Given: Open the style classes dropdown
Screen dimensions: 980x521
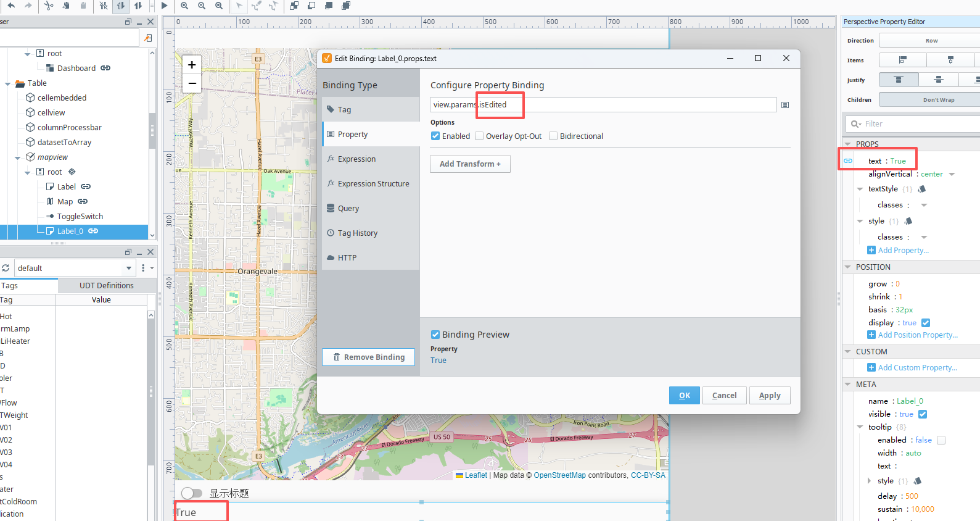Looking at the screenshot, I should [x=924, y=237].
